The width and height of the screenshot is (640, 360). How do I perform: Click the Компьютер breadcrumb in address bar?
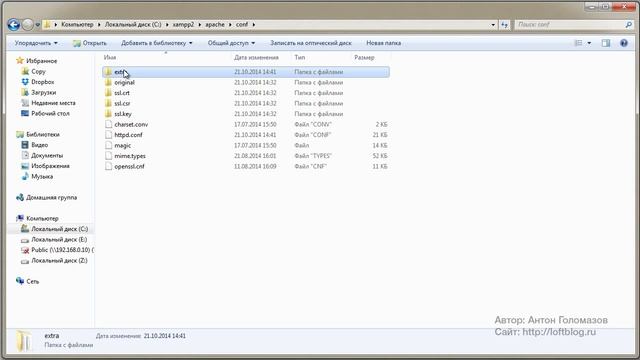tap(77, 24)
